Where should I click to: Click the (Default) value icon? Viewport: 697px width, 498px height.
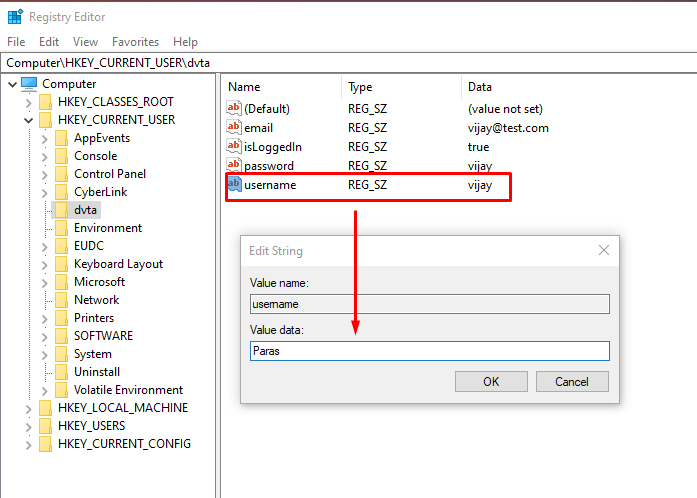pyautogui.click(x=234, y=108)
